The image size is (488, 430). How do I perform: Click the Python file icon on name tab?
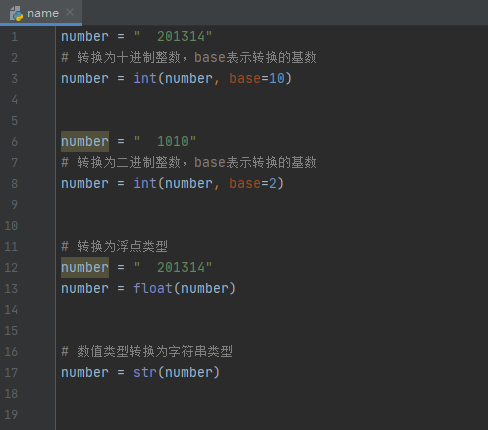[x=16, y=13]
